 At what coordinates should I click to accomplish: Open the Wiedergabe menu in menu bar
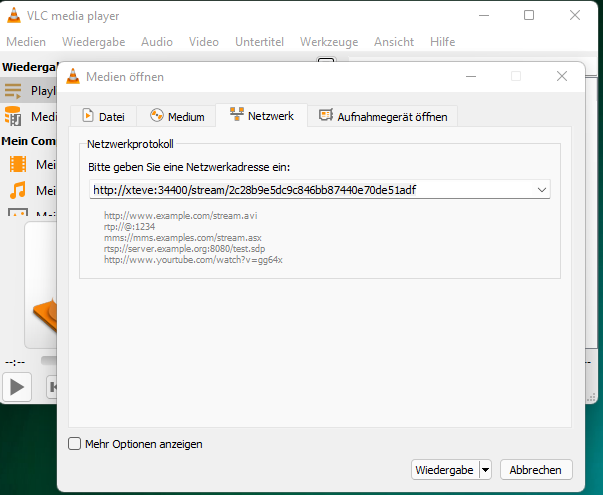[x=93, y=42]
